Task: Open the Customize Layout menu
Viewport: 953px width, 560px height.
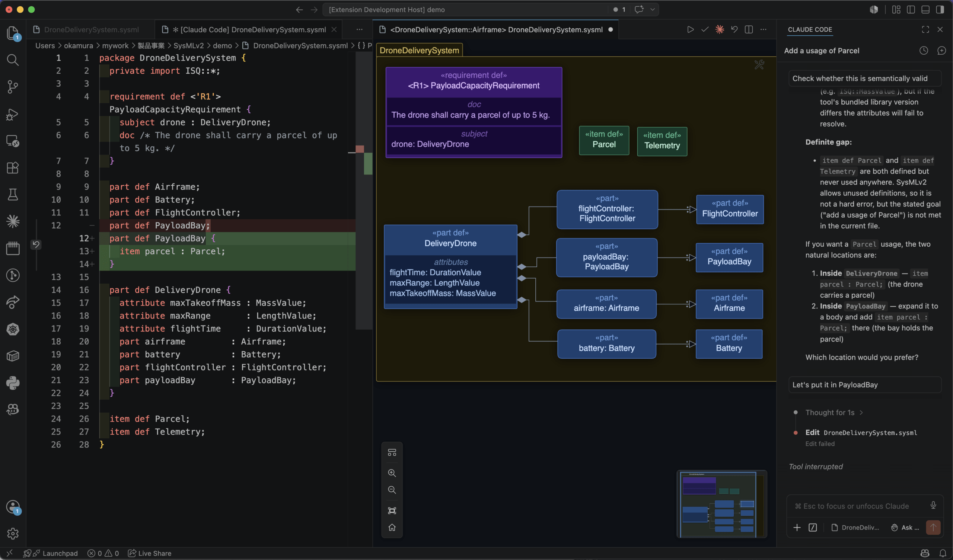Action: pyautogui.click(x=896, y=9)
